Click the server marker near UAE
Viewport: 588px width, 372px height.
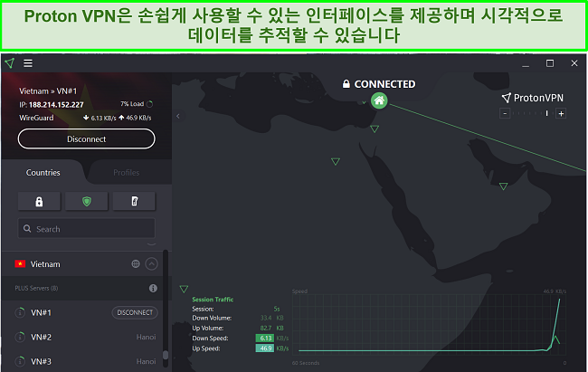[504, 186]
